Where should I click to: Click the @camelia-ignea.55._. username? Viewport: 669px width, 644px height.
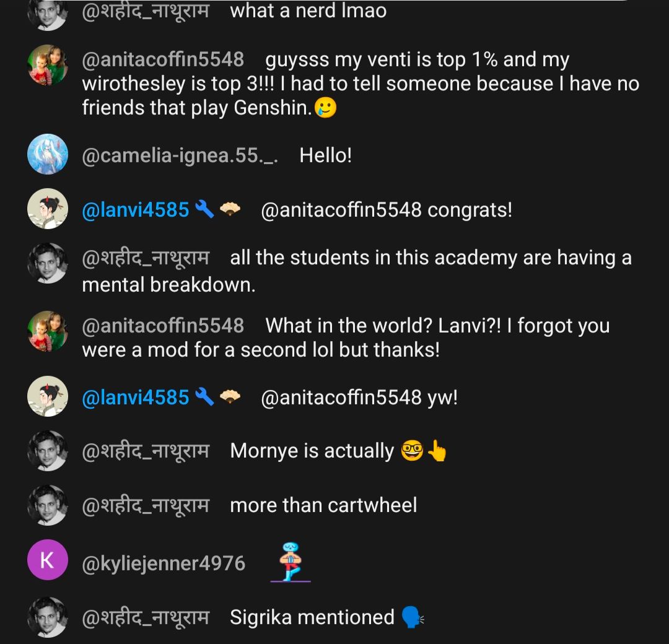(x=180, y=155)
